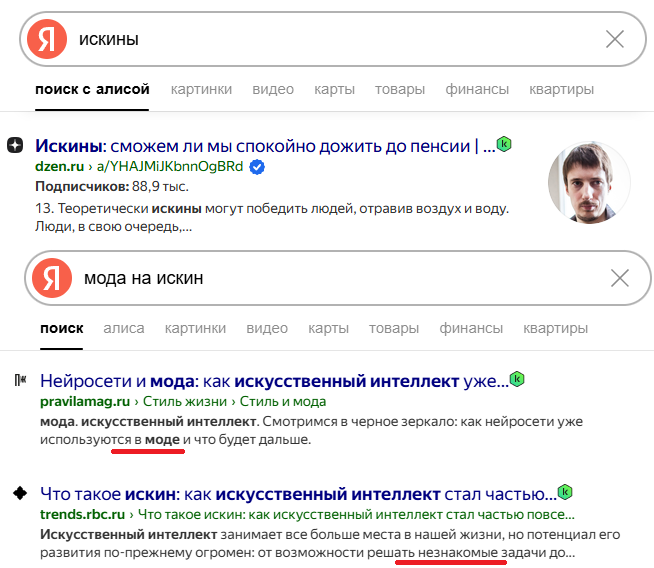Open 'карты' tab in lower search
This screenshot has height=568, width=654.
coord(329,328)
